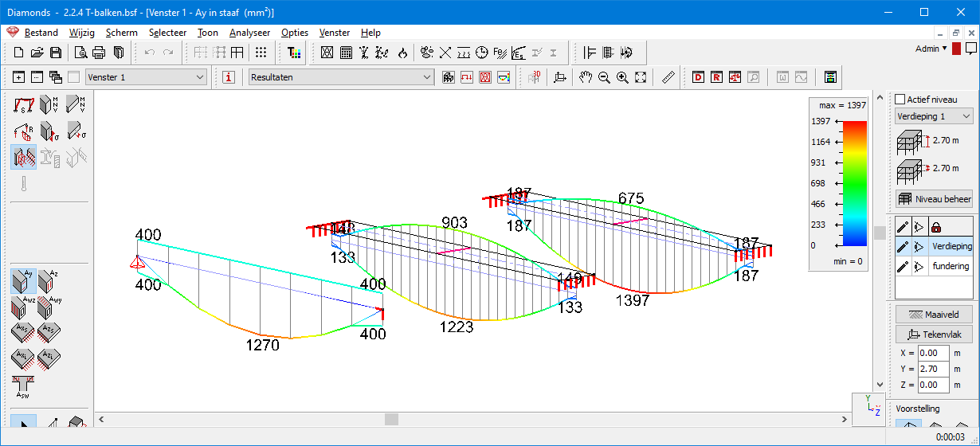This screenshot has width=980, height=446.
Task: Click the X coordinate input field
Action: tap(932, 353)
